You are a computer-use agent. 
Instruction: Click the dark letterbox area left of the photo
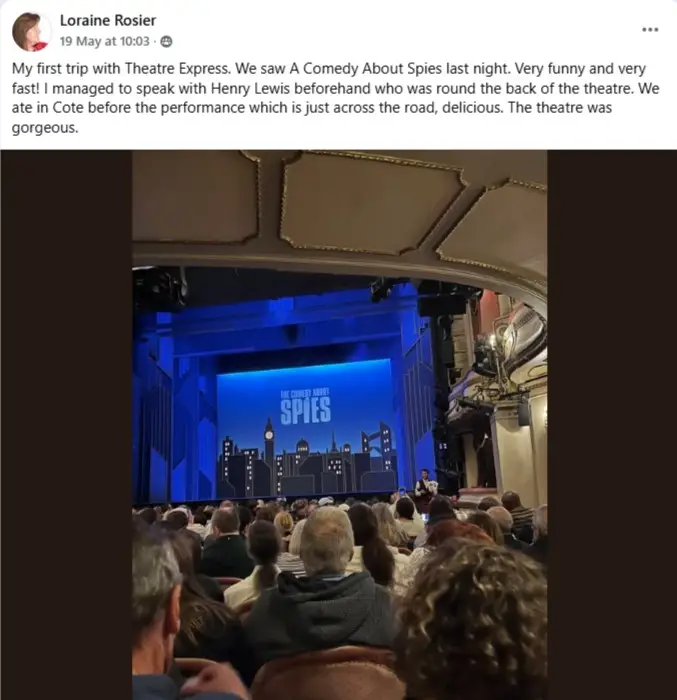tap(66, 425)
